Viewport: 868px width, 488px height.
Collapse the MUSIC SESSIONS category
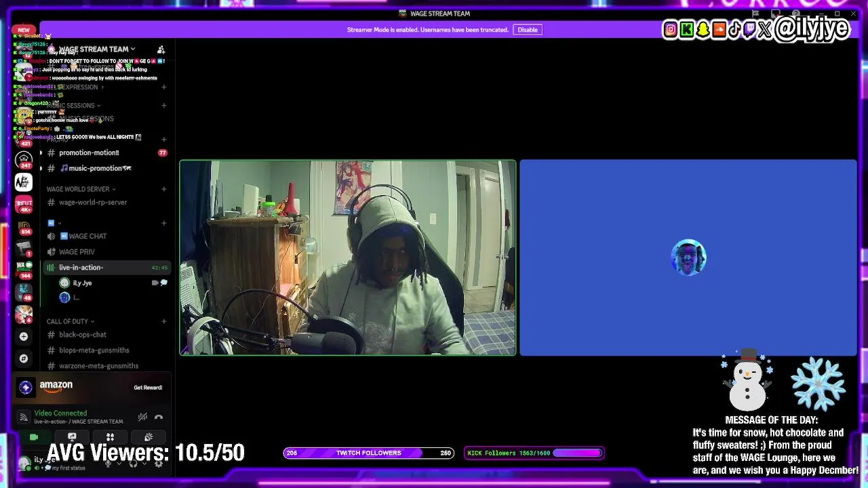[x=73, y=105]
